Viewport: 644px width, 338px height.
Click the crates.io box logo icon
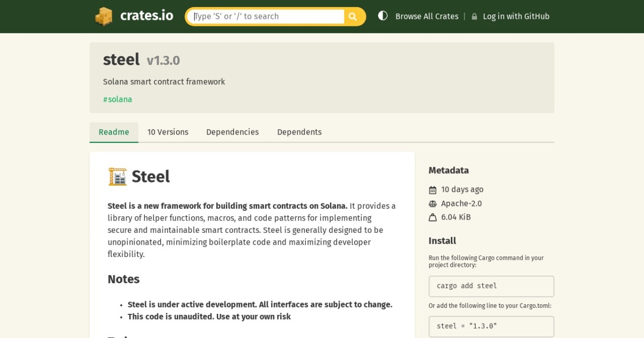point(104,16)
